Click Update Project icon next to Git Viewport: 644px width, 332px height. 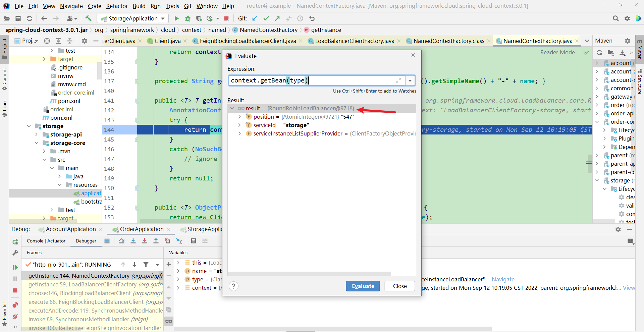pos(255,18)
